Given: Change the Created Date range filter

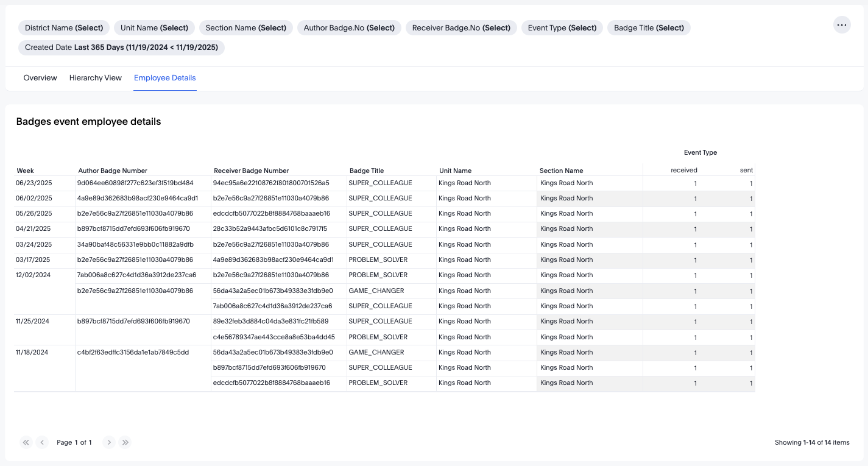Looking at the screenshot, I should (121, 48).
